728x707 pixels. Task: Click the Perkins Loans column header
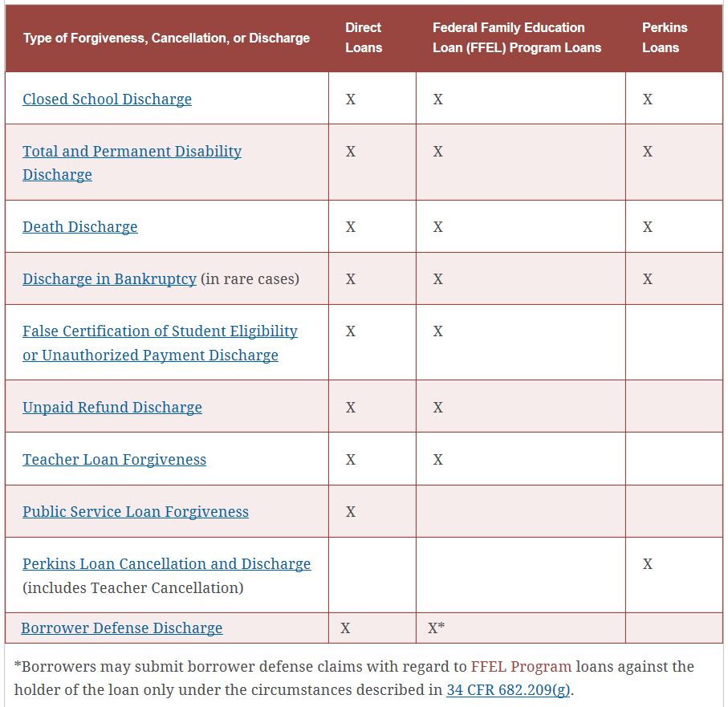[x=665, y=38]
